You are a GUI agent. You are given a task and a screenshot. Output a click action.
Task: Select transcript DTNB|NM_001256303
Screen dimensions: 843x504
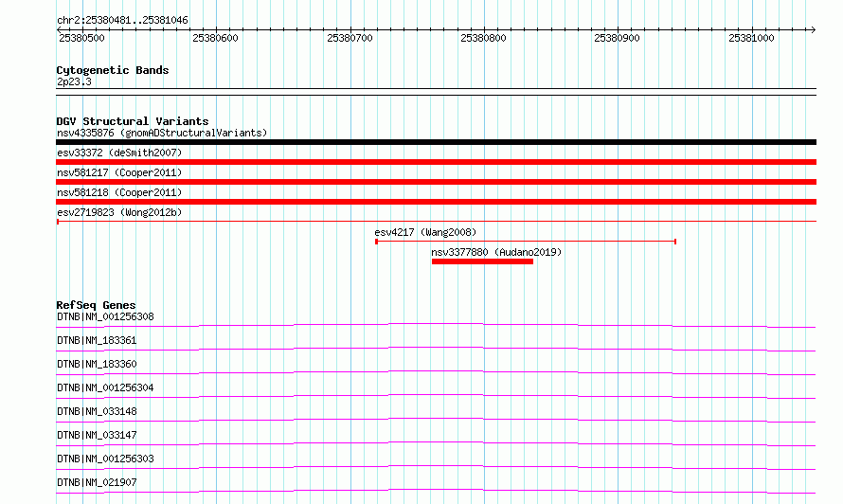tap(105, 459)
